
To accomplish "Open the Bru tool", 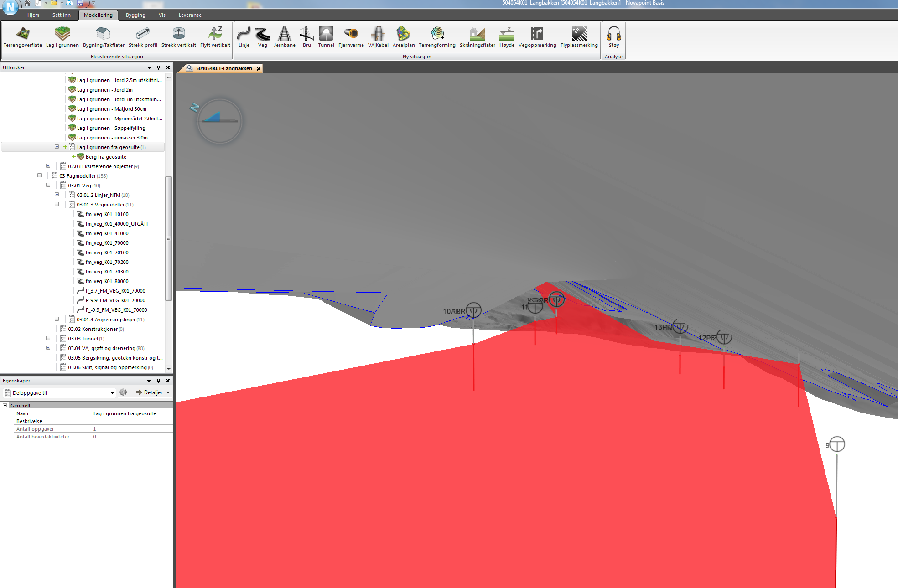I will tap(307, 37).
